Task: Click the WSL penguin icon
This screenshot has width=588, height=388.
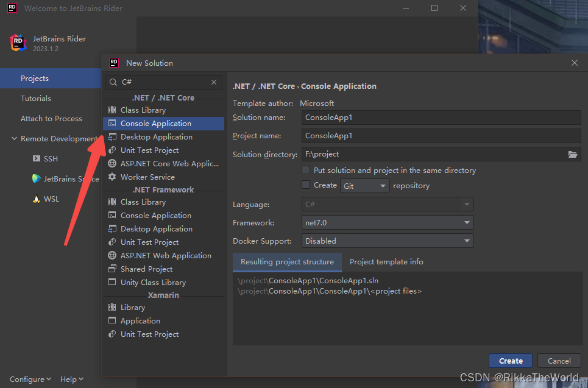Action: pyautogui.click(x=37, y=199)
